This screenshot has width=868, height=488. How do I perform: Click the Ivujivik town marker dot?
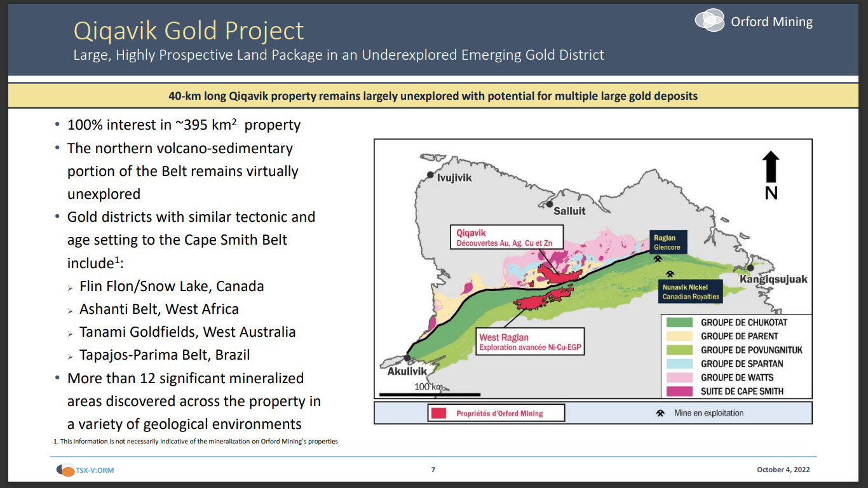point(430,175)
